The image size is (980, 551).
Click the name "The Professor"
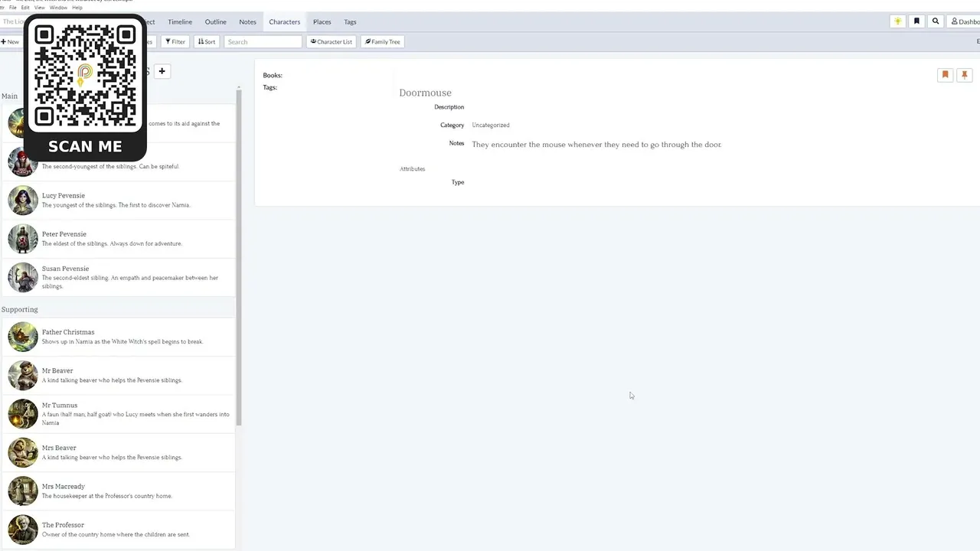(63, 525)
